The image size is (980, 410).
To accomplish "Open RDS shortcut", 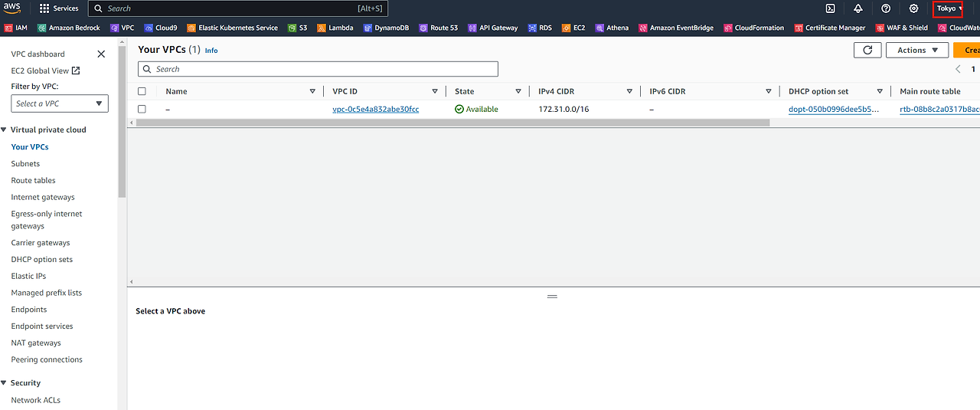I will pos(540,28).
